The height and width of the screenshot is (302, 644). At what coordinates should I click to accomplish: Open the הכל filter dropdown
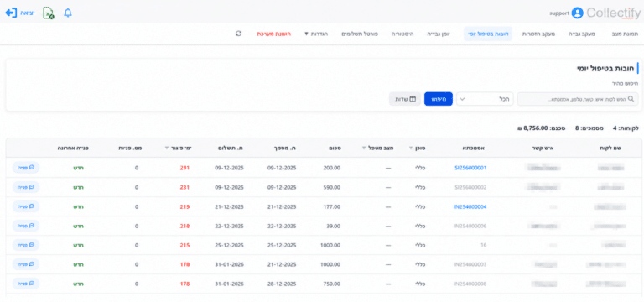coord(485,99)
